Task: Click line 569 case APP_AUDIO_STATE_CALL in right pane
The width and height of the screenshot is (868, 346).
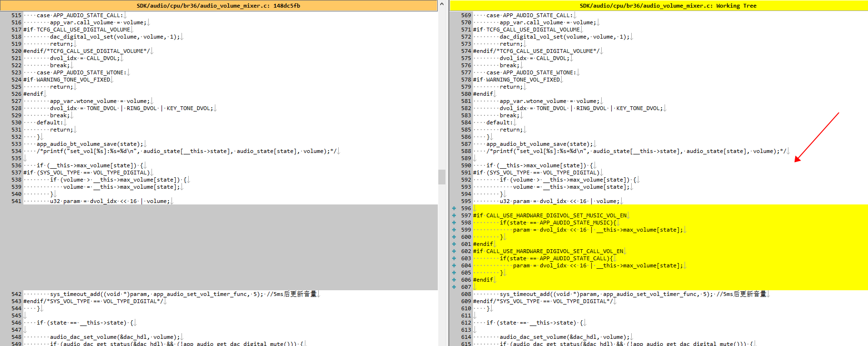Action: pyautogui.click(x=529, y=15)
